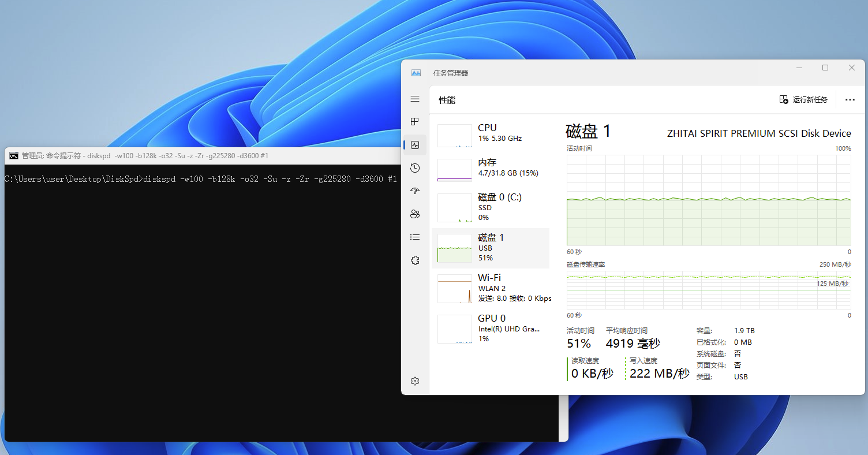Select 磁盘 0 (C:) entry

[x=491, y=208]
